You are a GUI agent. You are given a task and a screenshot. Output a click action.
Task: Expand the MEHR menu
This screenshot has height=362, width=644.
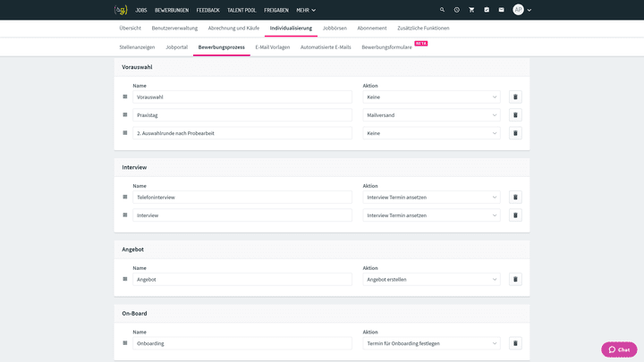pyautogui.click(x=306, y=10)
